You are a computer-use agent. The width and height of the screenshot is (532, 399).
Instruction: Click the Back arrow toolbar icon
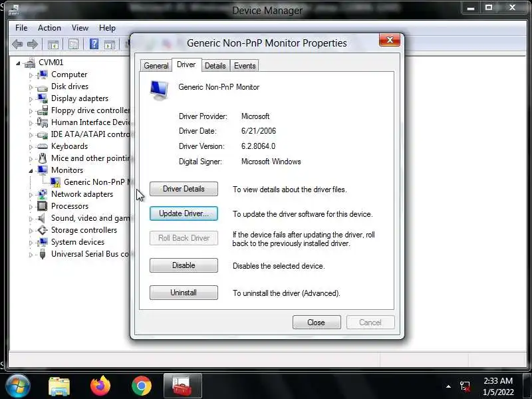tap(17, 44)
